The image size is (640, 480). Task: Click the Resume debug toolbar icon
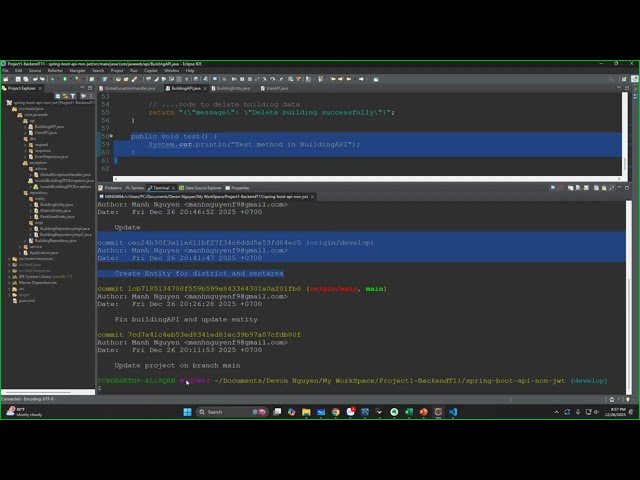click(234, 79)
